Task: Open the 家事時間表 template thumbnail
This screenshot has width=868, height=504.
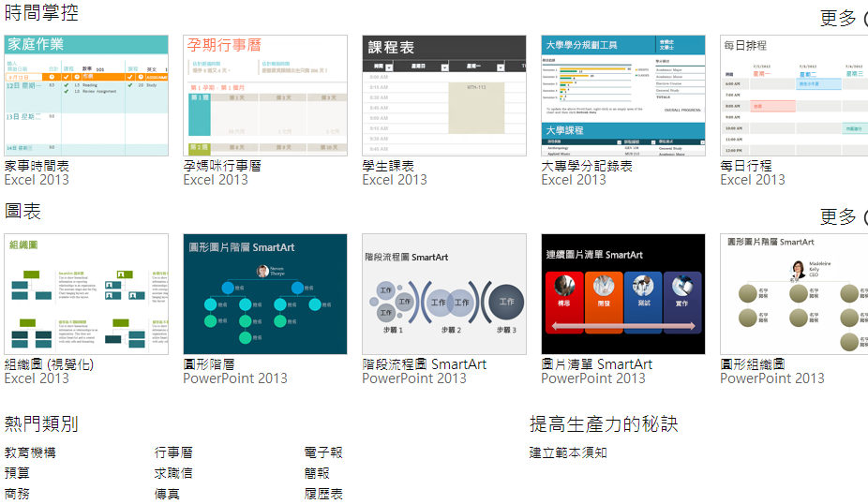Action: pos(86,96)
